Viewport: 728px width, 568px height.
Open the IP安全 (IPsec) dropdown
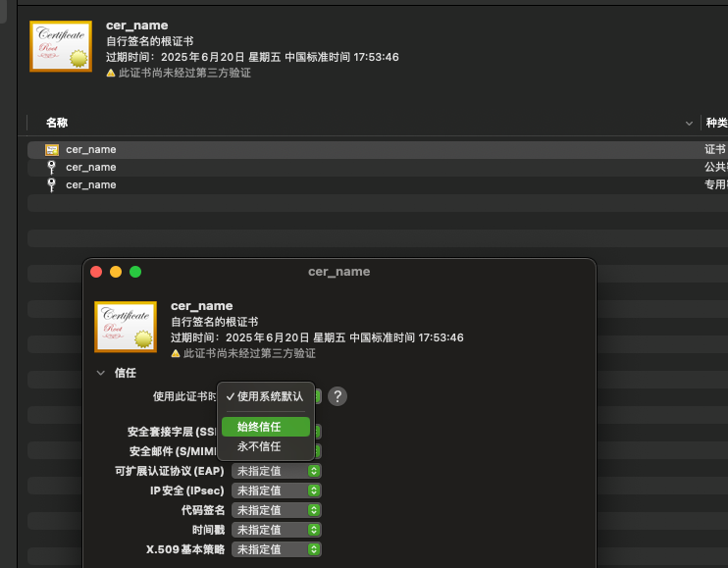[x=277, y=491]
